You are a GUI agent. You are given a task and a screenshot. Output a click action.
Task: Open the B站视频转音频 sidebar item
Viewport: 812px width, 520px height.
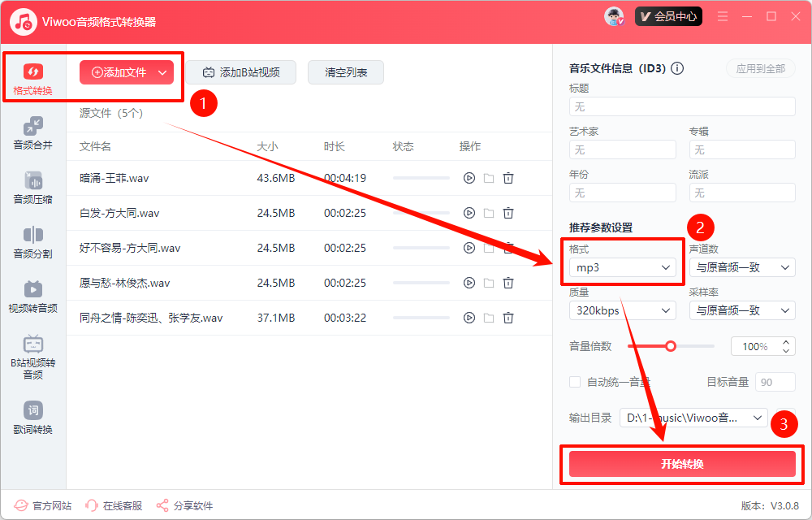(x=33, y=357)
